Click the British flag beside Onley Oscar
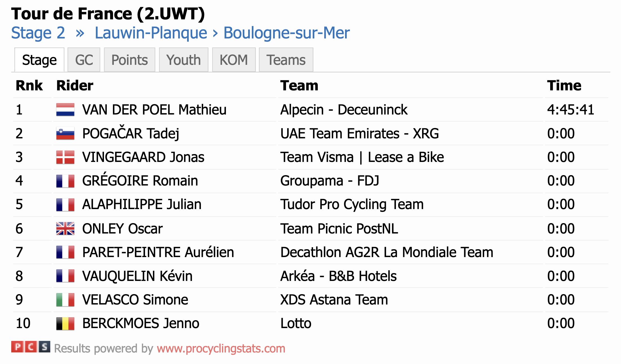 [x=65, y=228]
